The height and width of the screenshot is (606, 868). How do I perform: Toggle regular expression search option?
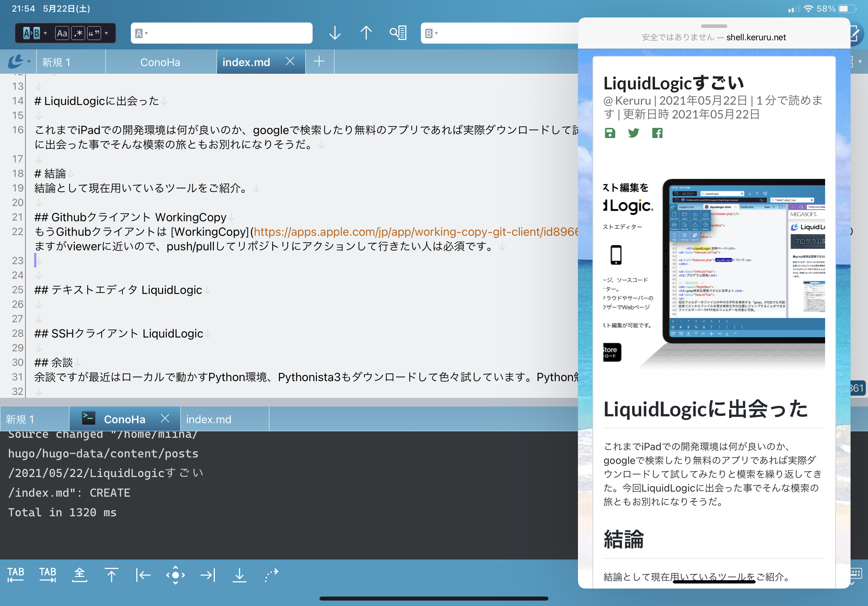tap(78, 33)
